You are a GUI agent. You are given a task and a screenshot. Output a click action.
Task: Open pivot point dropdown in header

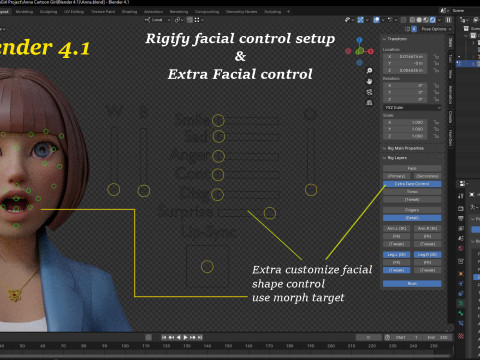pyautogui.click(x=179, y=20)
